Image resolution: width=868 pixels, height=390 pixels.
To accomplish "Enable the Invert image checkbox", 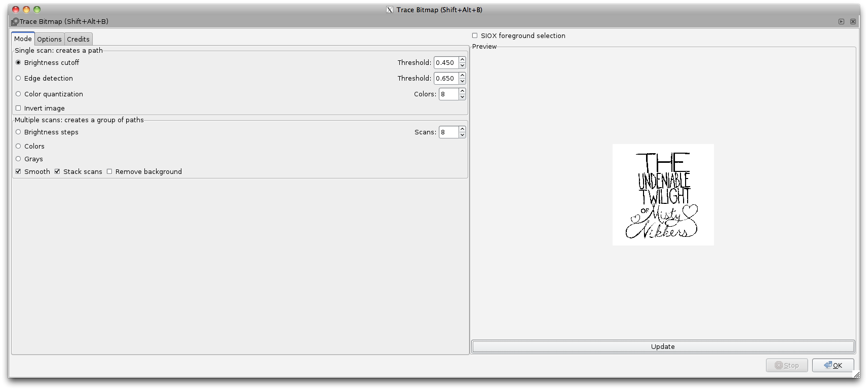I will [18, 108].
